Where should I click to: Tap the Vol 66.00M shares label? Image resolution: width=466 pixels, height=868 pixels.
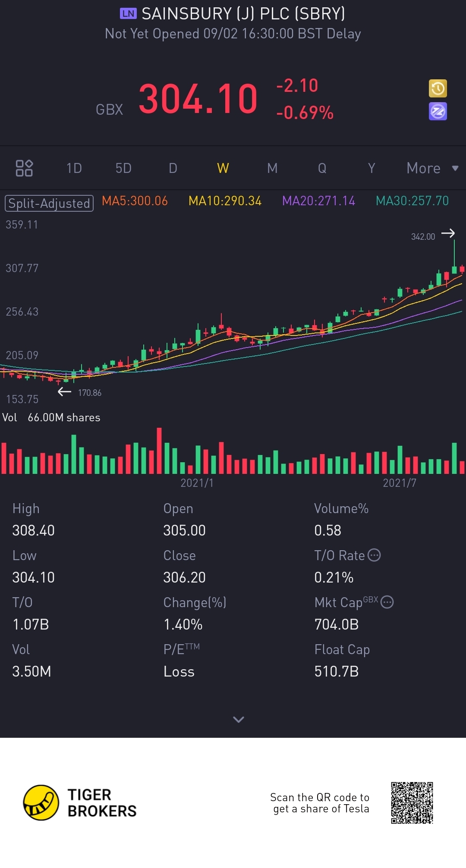[x=51, y=417]
